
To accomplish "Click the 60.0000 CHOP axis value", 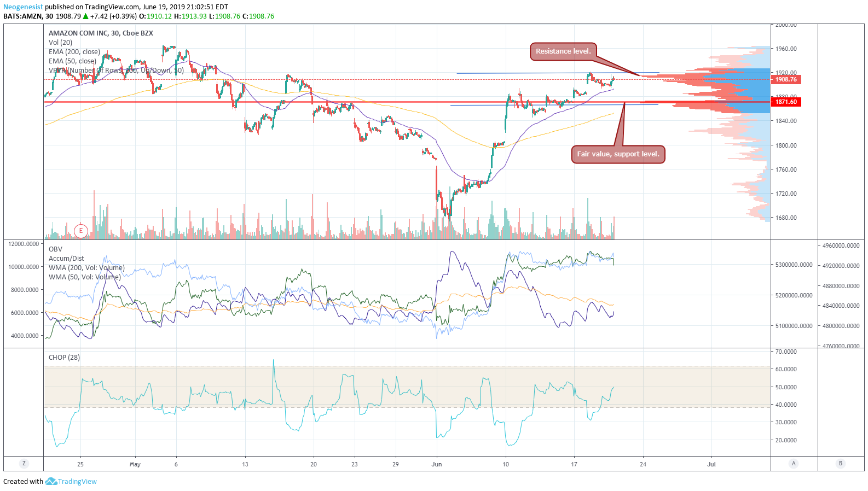I will click(786, 369).
